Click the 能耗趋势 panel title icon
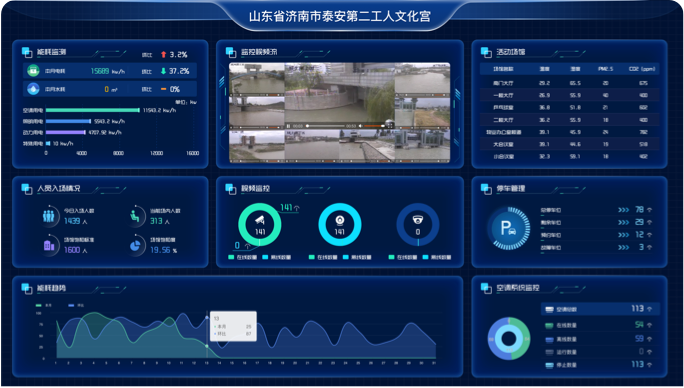Viewport: 684px width, 388px height. 27,288
